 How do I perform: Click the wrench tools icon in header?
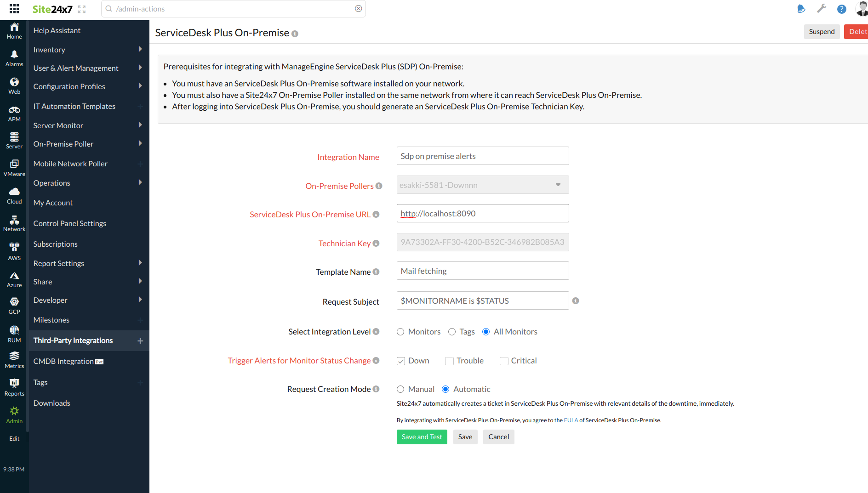pos(822,9)
